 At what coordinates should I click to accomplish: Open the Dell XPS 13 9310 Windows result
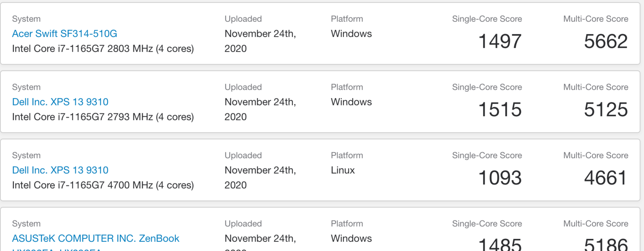point(60,102)
